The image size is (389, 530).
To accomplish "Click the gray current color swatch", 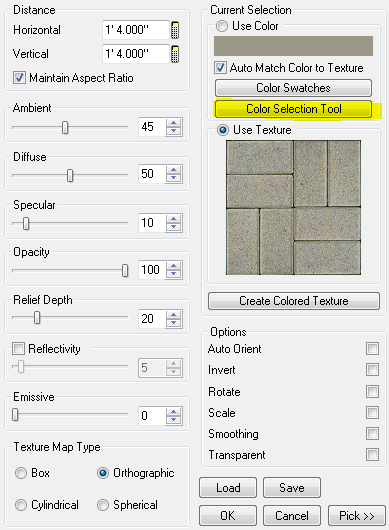I will tap(293, 46).
